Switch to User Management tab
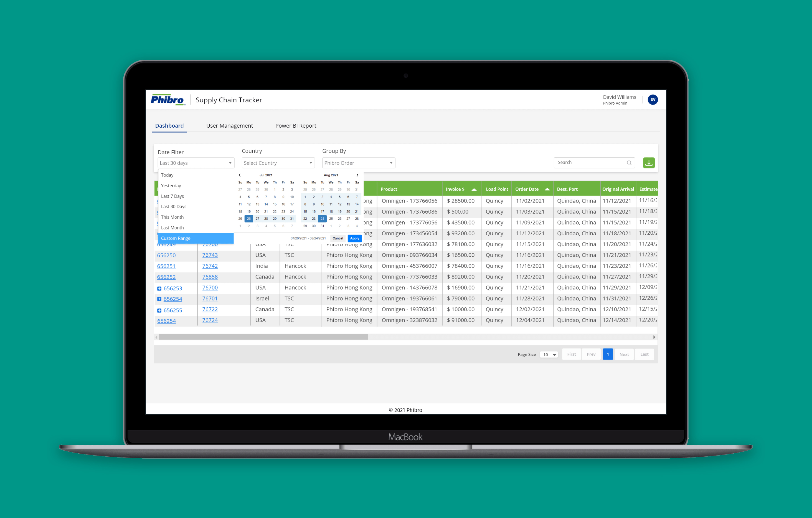The image size is (812, 518). tap(229, 125)
